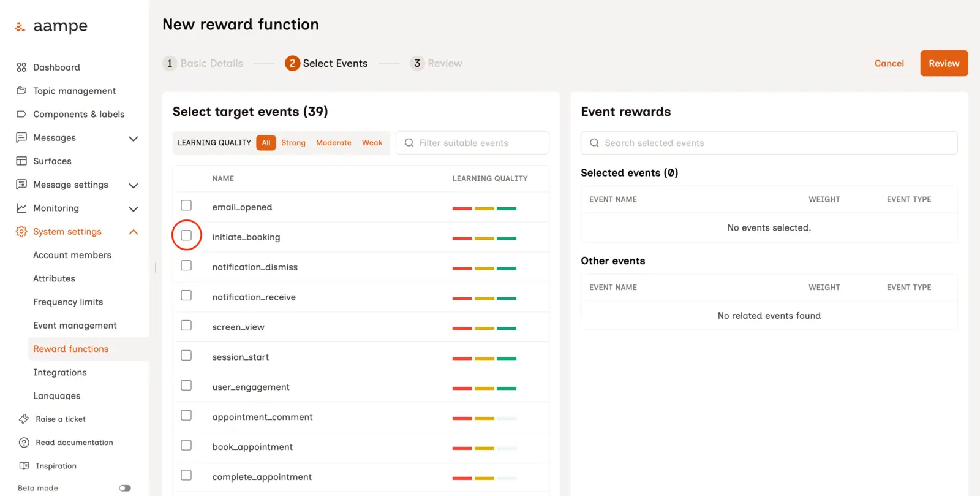Screen dimensions: 980x496
Task: Click the Read documentation help icon
Action: (24, 443)
